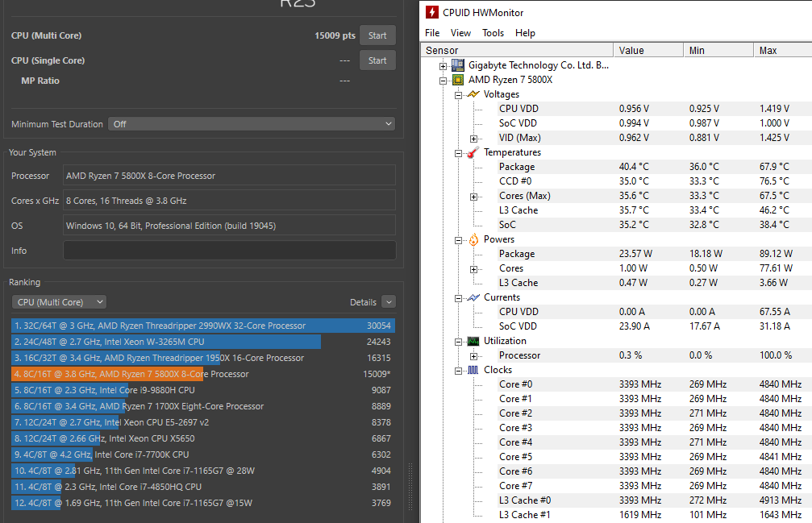
Task: Collapse the Currents section
Action: 458,298
